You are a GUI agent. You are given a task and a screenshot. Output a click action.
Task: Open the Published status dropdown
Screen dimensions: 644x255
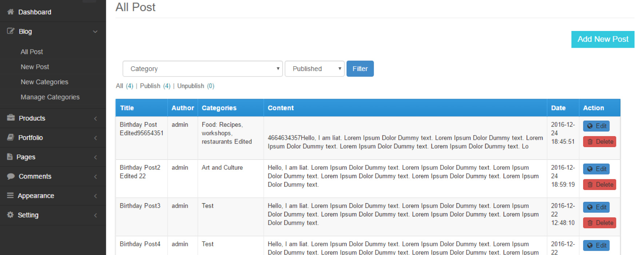click(x=315, y=68)
